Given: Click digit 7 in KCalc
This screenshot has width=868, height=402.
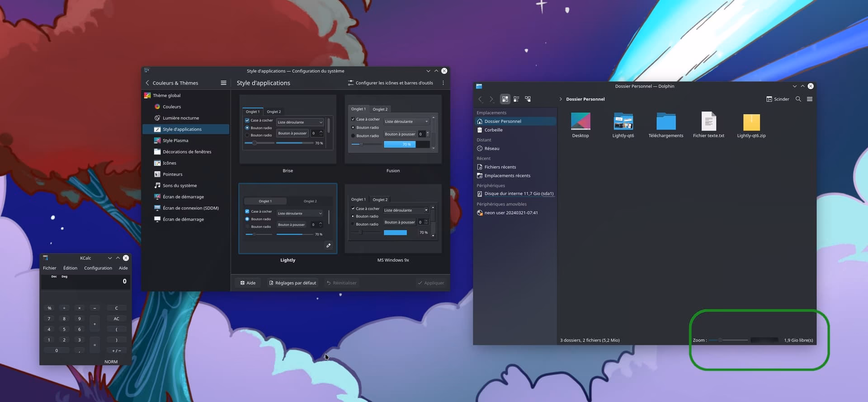Looking at the screenshot, I should pos(49,319).
